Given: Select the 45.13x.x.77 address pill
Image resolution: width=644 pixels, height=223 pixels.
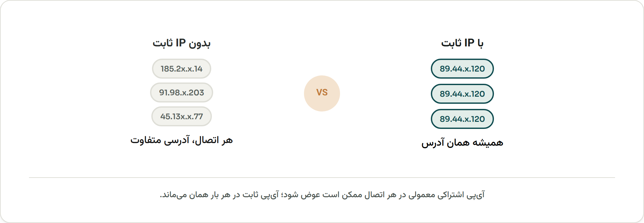Looking at the screenshot, I should click(182, 116).
